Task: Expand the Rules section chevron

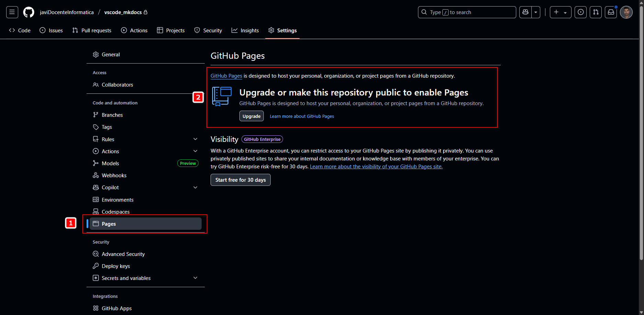Action: pos(195,139)
